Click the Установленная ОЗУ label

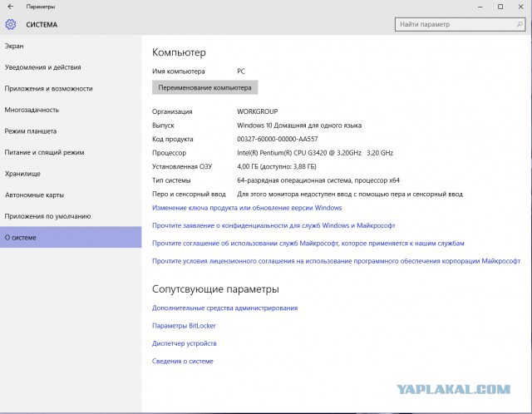click(182, 166)
